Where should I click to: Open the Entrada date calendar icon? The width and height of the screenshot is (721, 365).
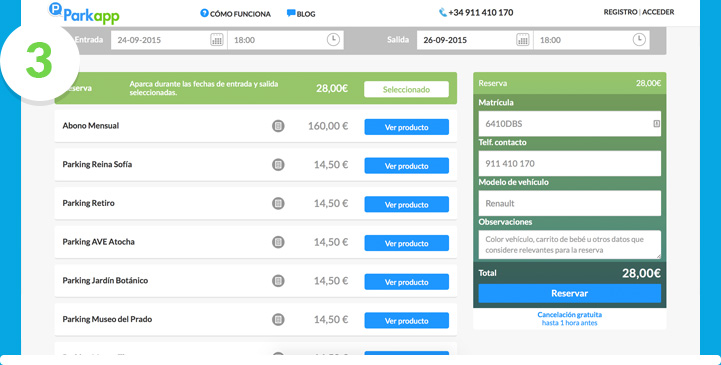coord(217,40)
